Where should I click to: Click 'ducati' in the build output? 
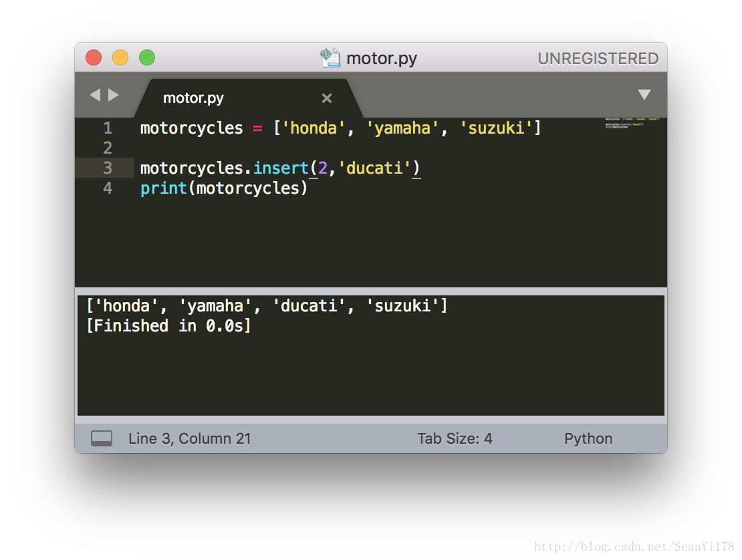[x=309, y=305]
